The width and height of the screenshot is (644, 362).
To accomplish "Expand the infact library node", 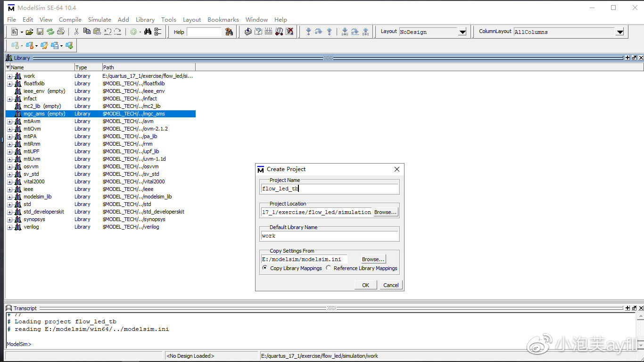I will pos(9,99).
